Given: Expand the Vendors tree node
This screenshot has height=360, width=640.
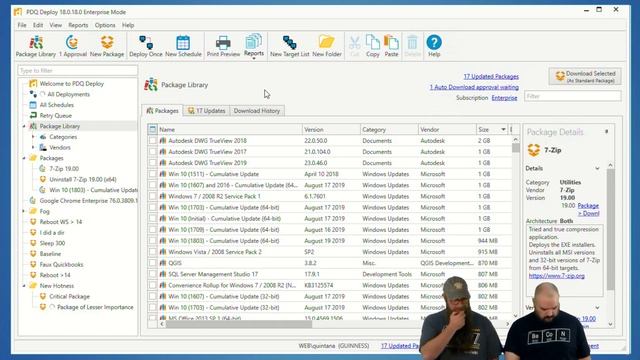Looking at the screenshot, I should [x=33, y=147].
